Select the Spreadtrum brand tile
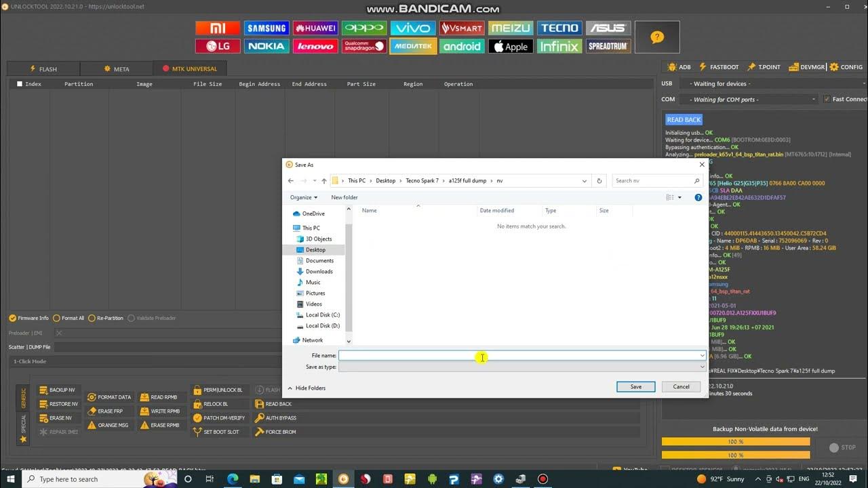 click(x=608, y=46)
